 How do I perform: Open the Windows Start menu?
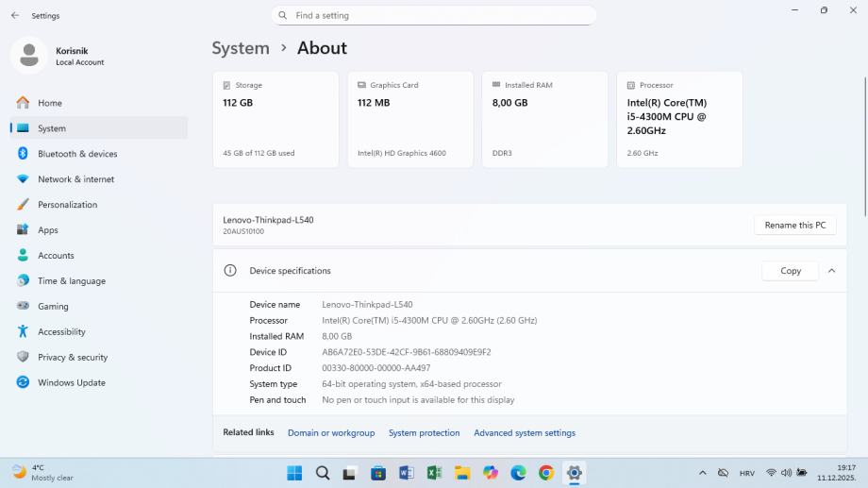(x=294, y=473)
